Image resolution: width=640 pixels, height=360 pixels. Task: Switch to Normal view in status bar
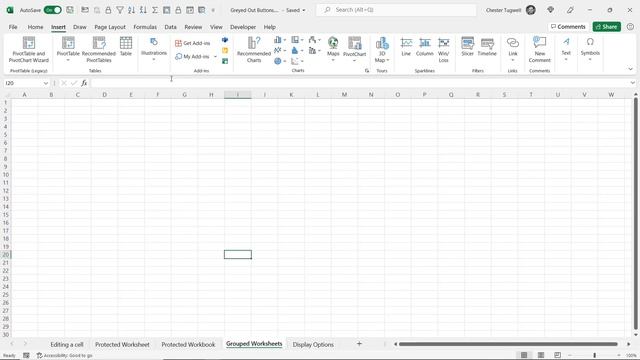click(x=524, y=355)
